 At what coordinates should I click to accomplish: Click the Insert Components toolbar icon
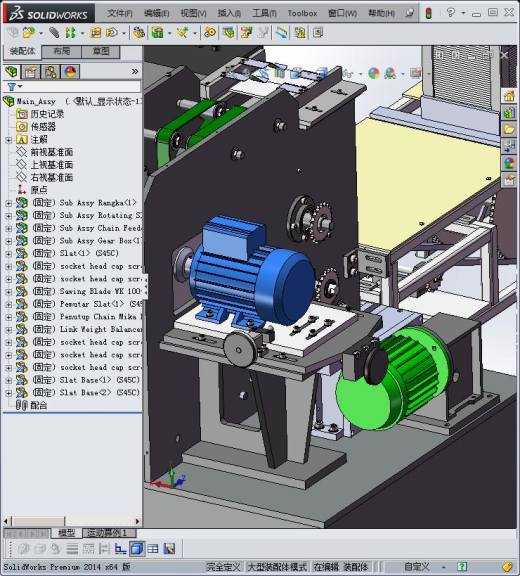tap(29, 33)
